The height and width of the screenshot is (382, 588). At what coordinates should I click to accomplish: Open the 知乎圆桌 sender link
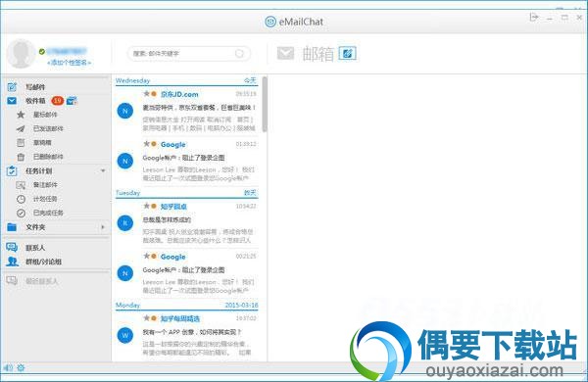tap(173, 207)
